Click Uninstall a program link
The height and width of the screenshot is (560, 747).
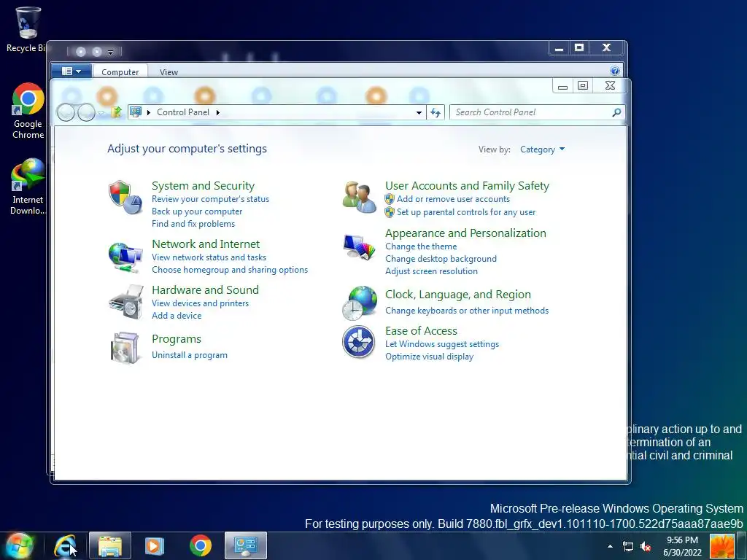(189, 355)
